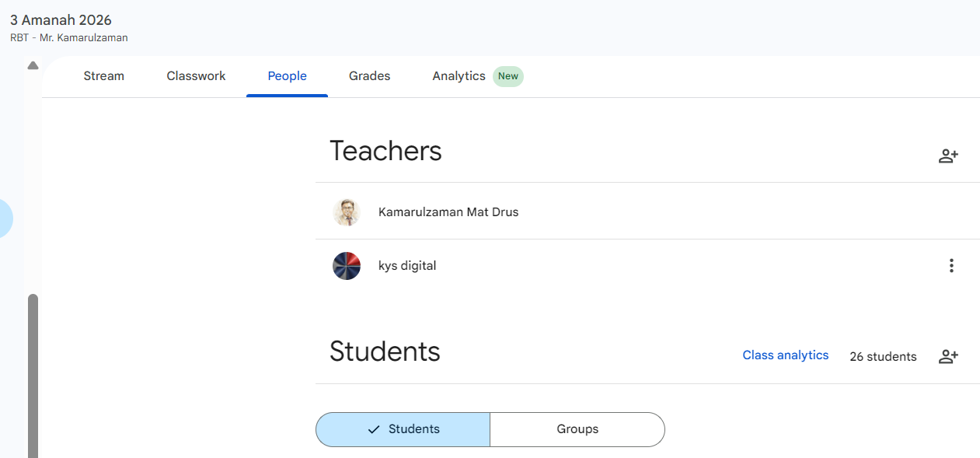Image resolution: width=980 pixels, height=458 pixels.
Task: Click Kamarulzaman Mat Drus's profile photo
Action: [x=347, y=212]
